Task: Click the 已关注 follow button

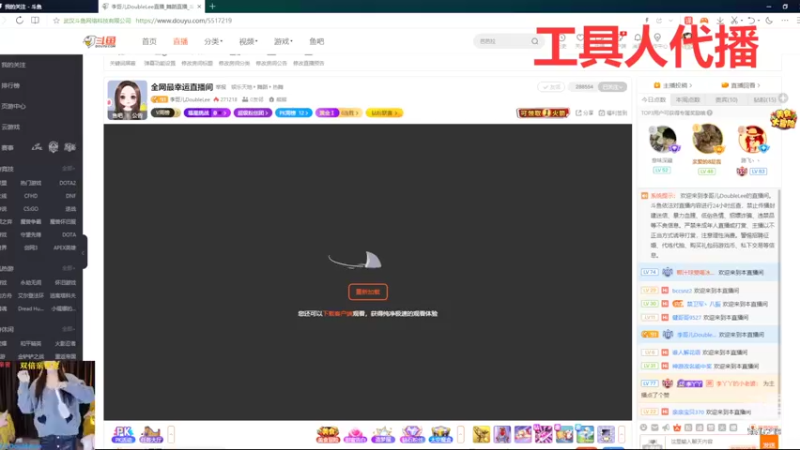Action: pos(612,87)
